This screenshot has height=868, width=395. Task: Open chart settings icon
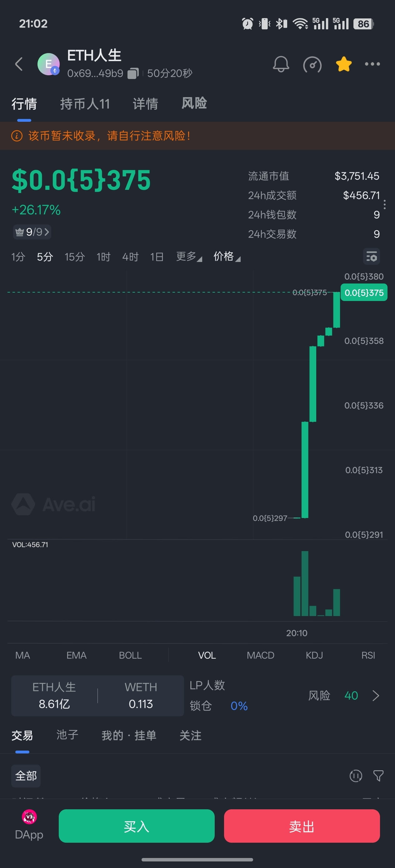click(371, 257)
